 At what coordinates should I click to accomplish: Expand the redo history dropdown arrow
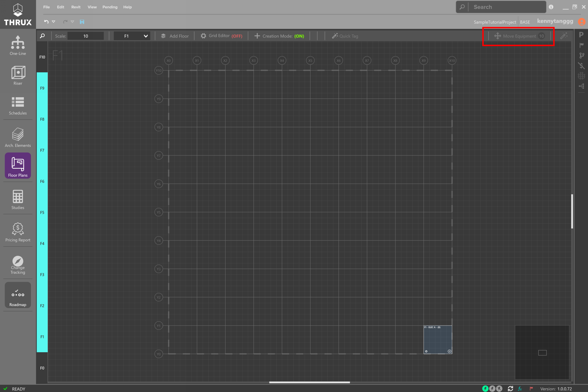pos(72,21)
